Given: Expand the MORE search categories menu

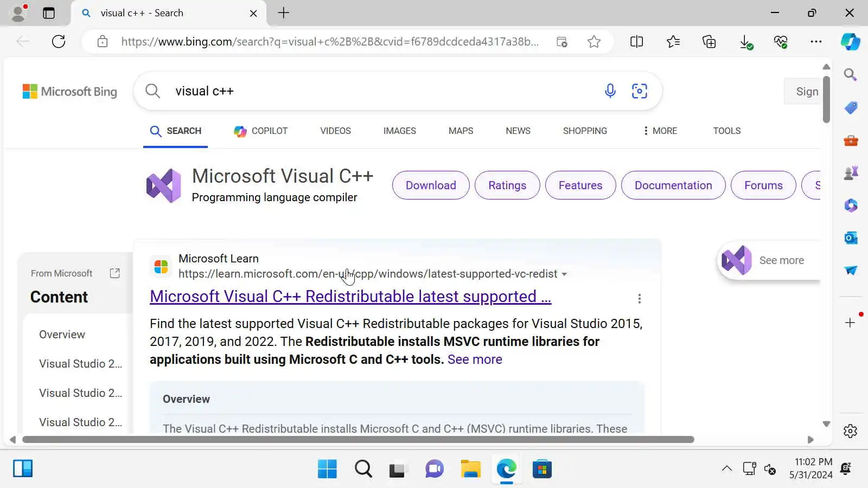Looking at the screenshot, I should 660,131.
